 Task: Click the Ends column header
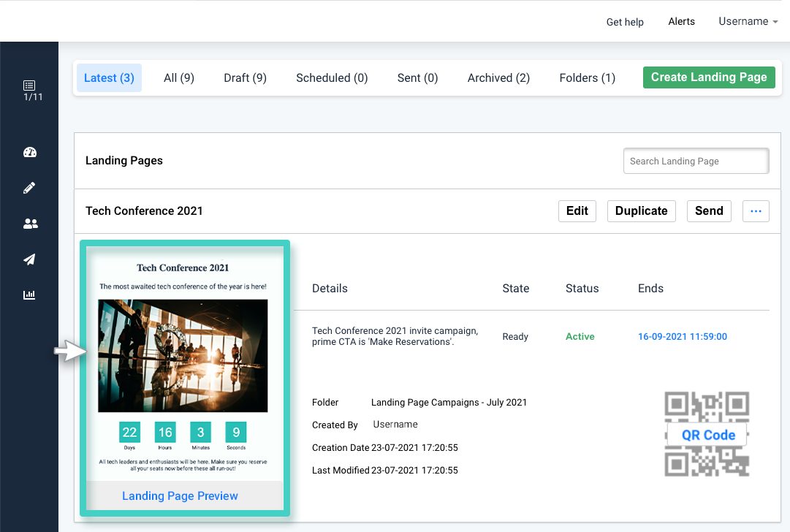(650, 289)
